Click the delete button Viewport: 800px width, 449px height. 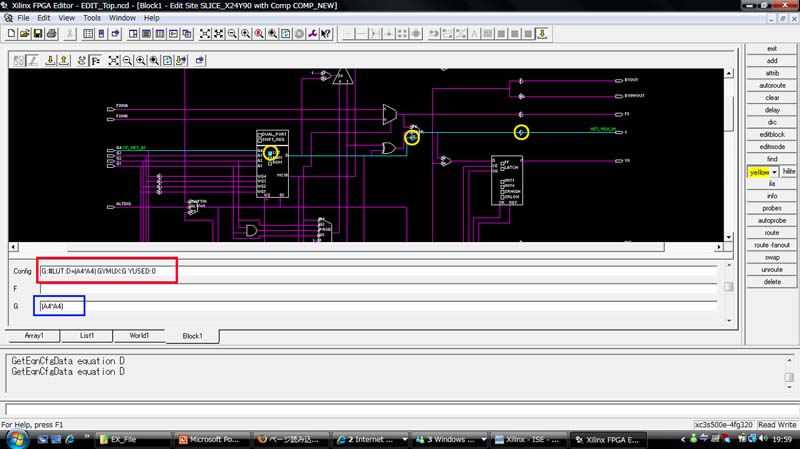click(x=771, y=282)
